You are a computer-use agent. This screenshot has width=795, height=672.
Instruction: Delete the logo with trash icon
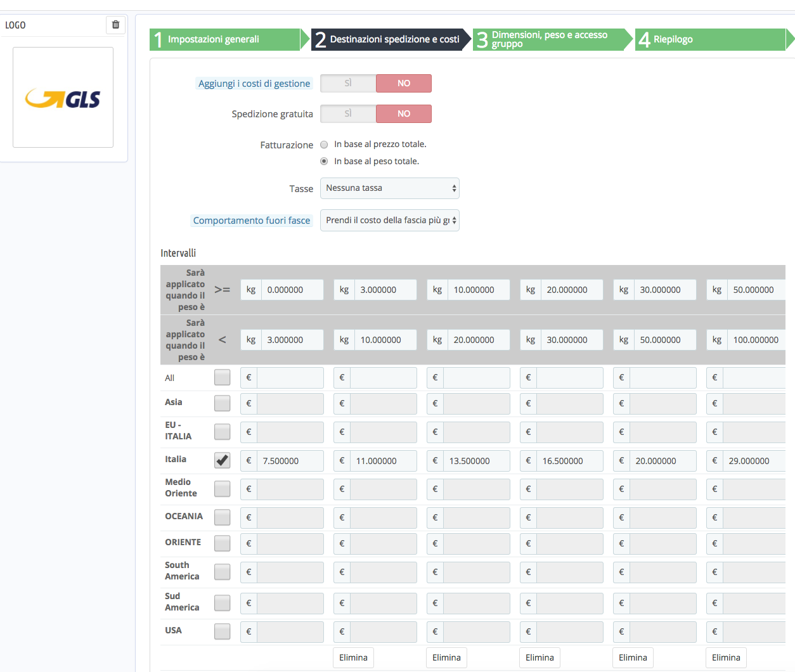click(x=115, y=25)
